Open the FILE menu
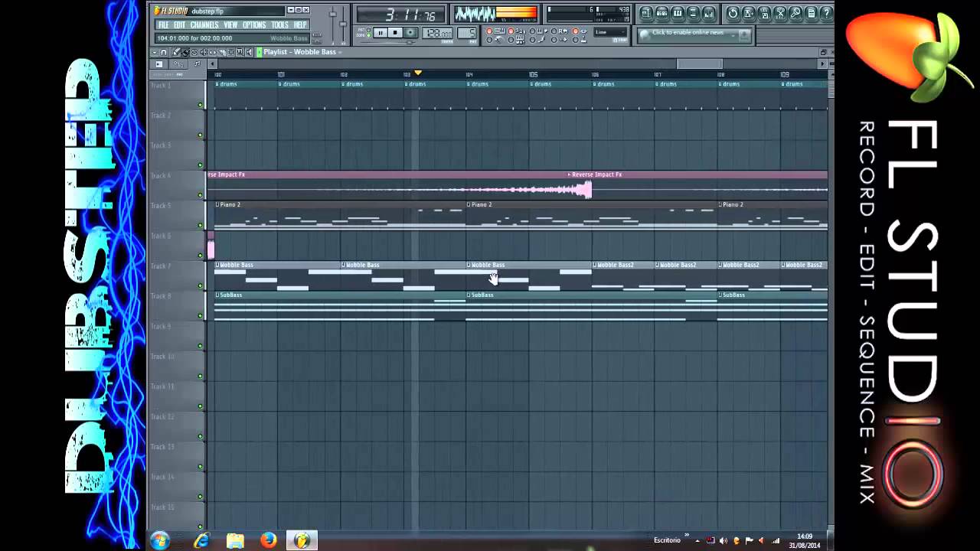This screenshot has height=551, width=980. tap(164, 24)
